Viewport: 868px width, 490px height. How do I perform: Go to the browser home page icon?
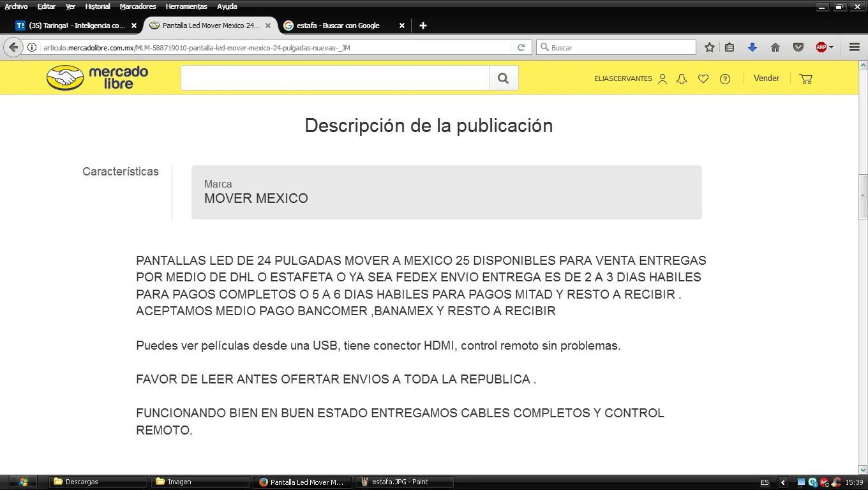(x=775, y=47)
